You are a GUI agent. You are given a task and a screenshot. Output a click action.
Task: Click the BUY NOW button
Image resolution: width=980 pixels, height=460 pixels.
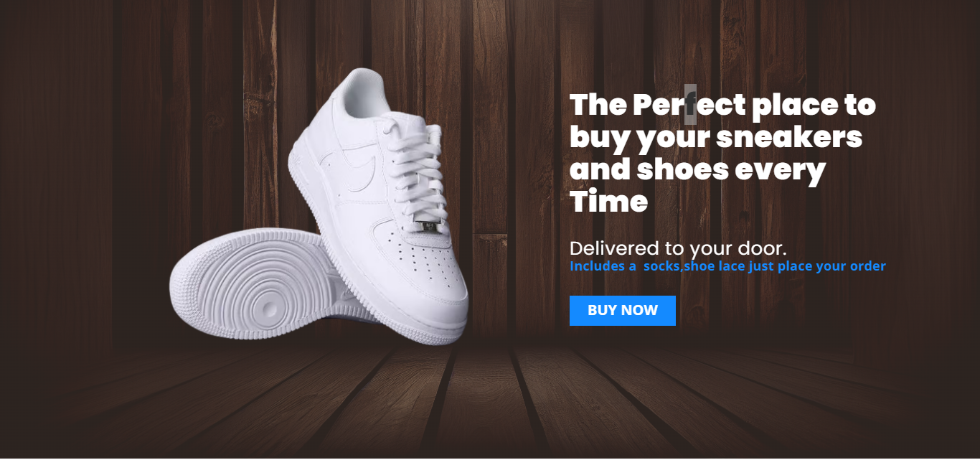pyautogui.click(x=622, y=311)
